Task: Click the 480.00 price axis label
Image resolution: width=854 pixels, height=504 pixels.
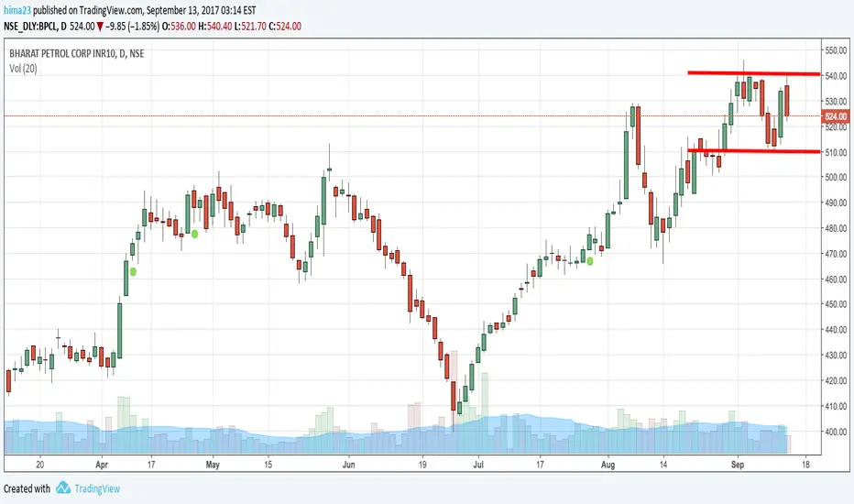Action: click(836, 228)
